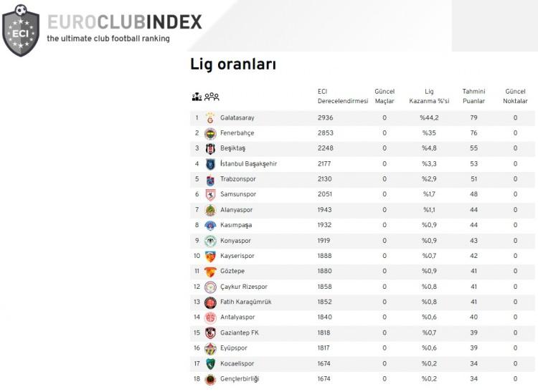Open the Çaykur Rizespor team link

click(244, 287)
